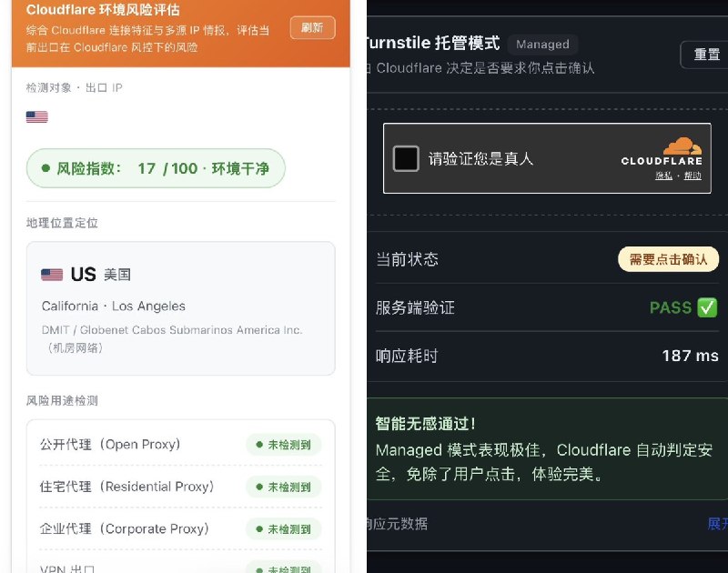Click the Cloudflare 环境风险评估 title
This screenshot has width=728, height=573.
(103, 10)
